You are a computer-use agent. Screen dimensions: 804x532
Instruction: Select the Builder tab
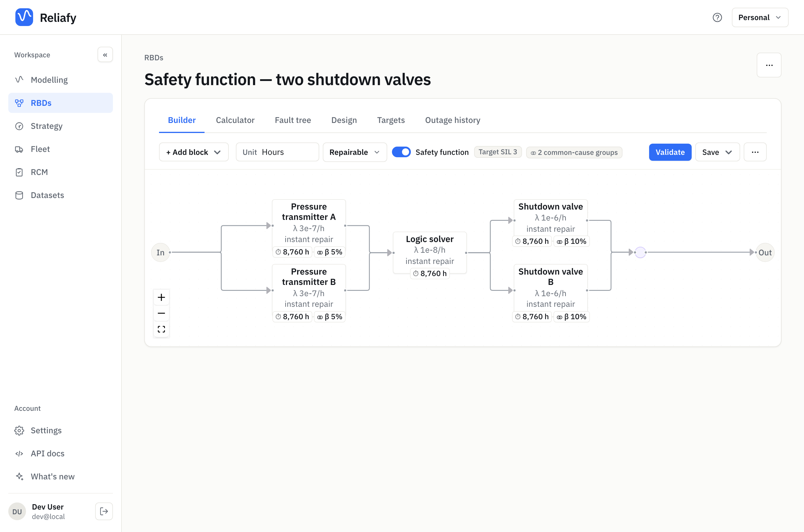(x=182, y=120)
